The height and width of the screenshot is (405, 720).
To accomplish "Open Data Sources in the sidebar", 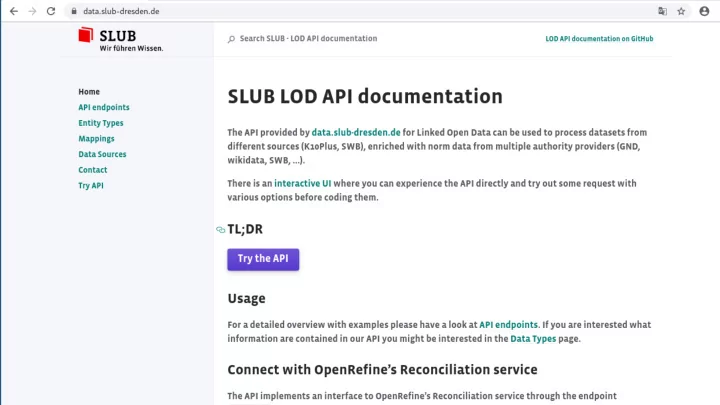I will click(x=102, y=154).
